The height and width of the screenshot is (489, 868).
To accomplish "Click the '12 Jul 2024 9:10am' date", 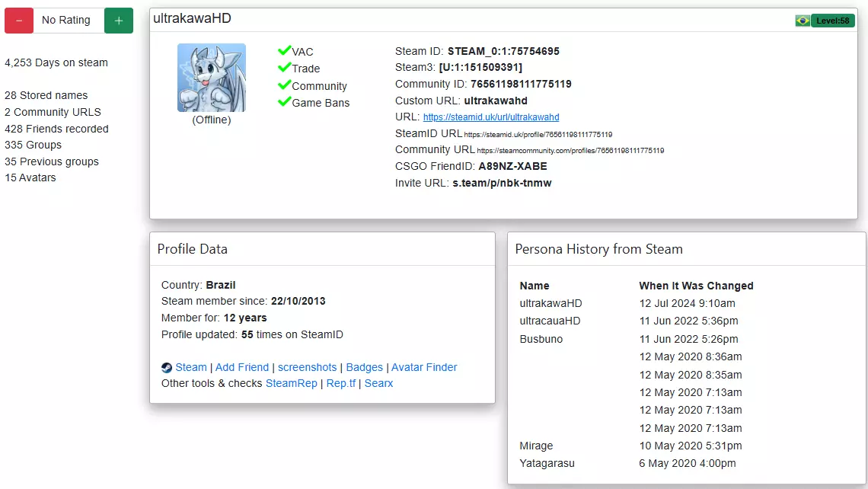I will pyautogui.click(x=688, y=303).
